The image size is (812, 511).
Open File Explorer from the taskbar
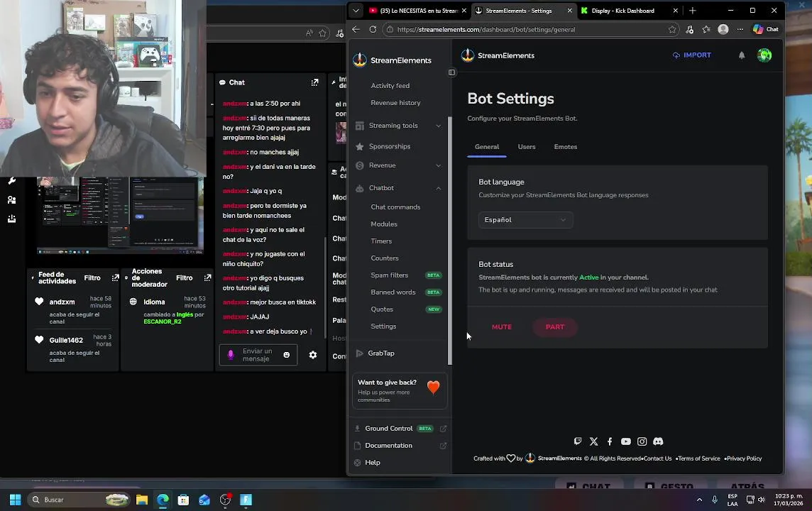pos(142,500)
